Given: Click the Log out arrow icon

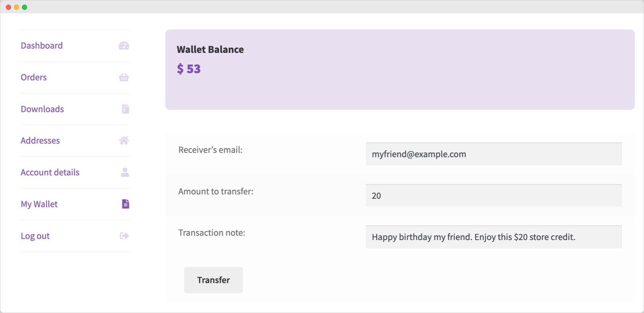Looking at the screenshot, I should click(124, 236).
